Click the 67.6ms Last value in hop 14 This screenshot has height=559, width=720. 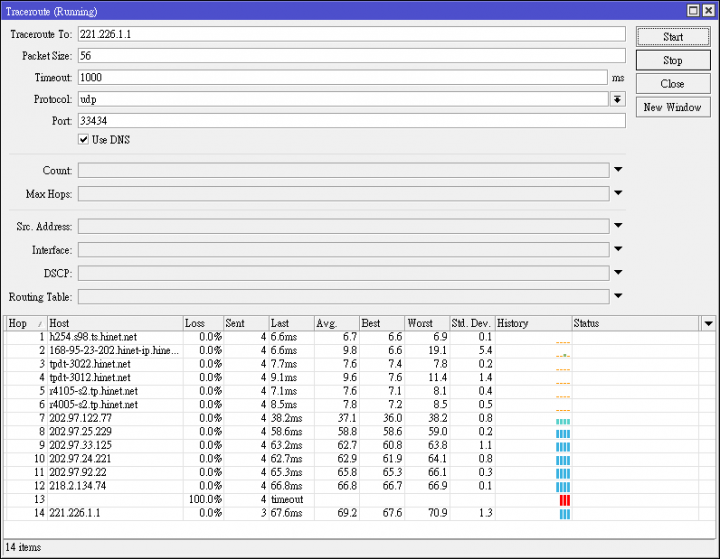coord(286,513)
